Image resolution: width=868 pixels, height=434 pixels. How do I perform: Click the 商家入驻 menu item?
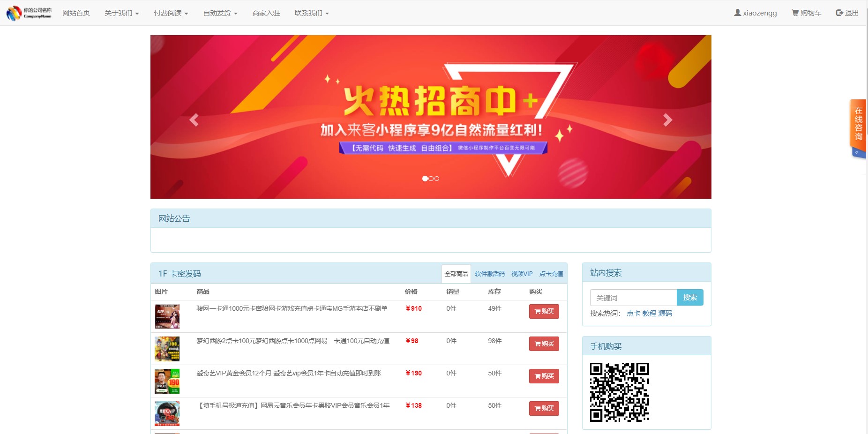[266, 13]
